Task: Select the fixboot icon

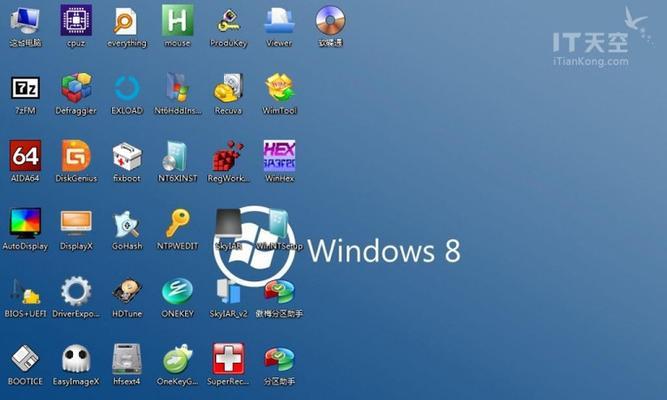Action: point(127,157)
